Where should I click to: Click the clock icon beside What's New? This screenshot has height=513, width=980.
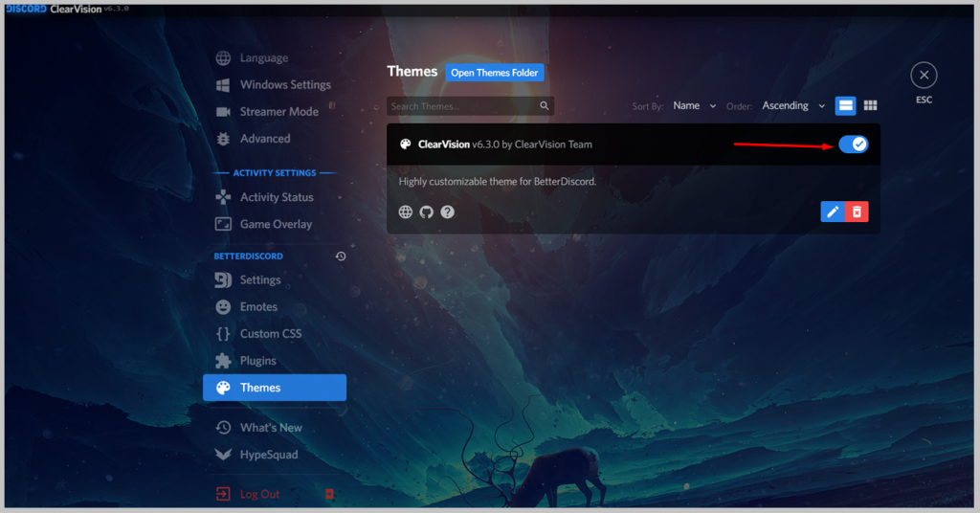coord(223,428)
